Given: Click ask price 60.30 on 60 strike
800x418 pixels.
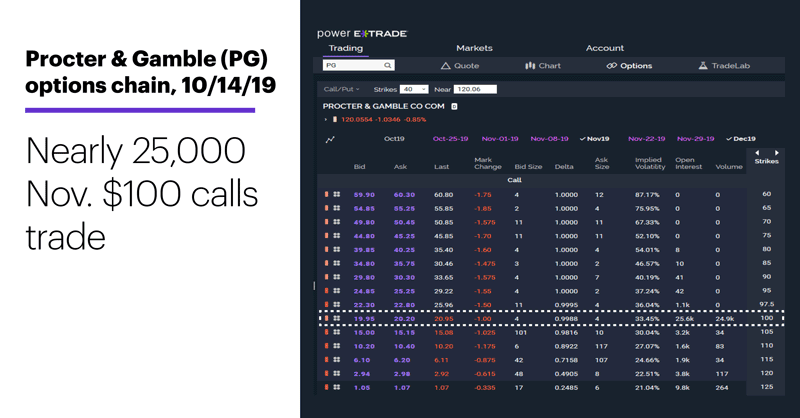Looking at the screenshot, I should click(x=404, y=195).
